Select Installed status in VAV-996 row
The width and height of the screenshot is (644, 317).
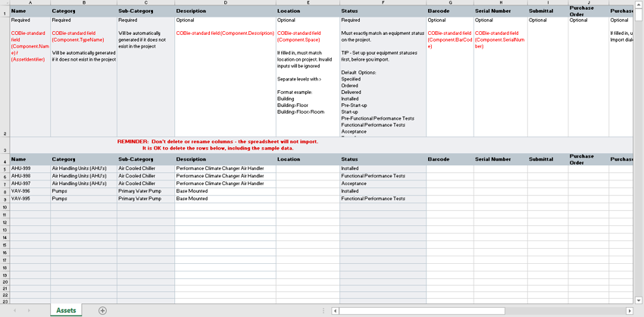[383, 191]
